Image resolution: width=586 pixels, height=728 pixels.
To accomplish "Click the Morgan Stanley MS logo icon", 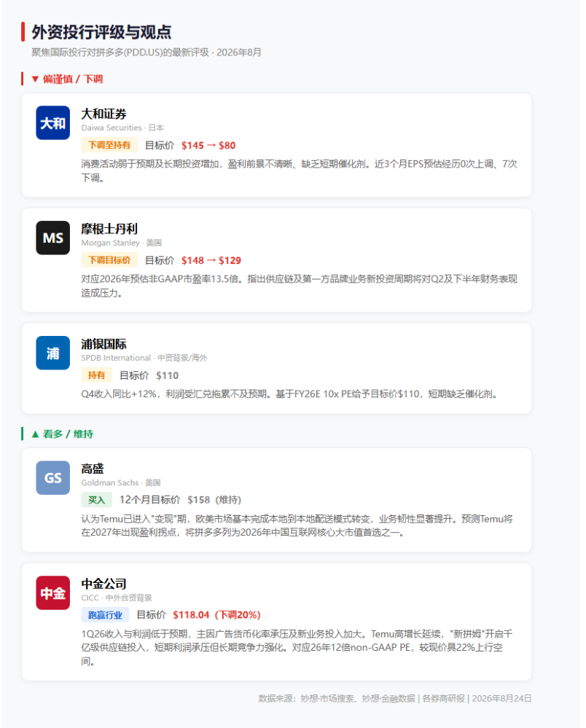I will pyautogui.click(x=53, y=238).
